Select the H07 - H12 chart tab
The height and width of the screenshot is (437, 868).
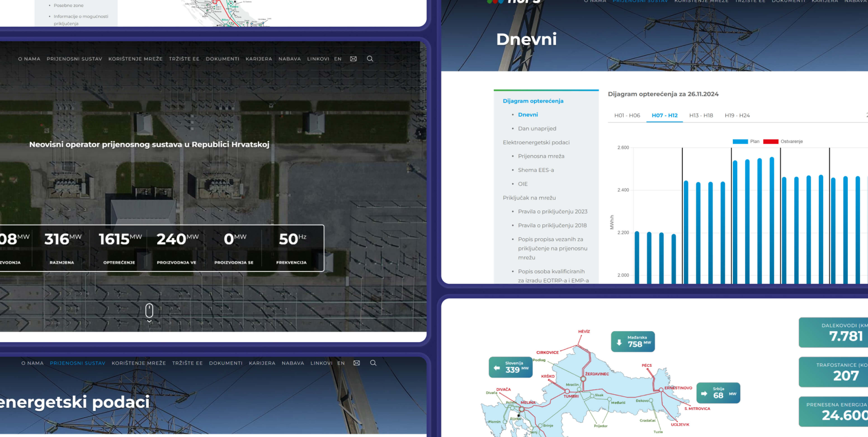coord(665,115)
